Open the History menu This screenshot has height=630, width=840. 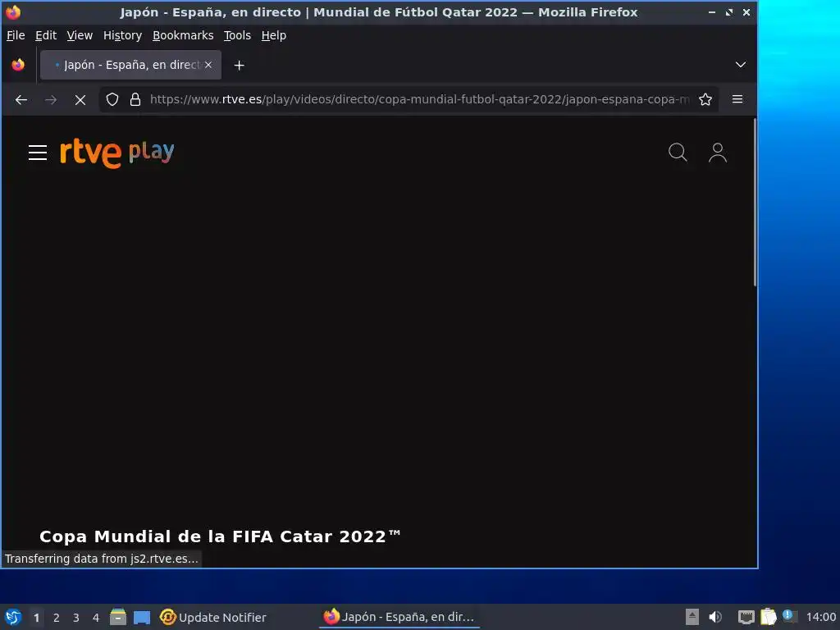(x=122, y=35)
